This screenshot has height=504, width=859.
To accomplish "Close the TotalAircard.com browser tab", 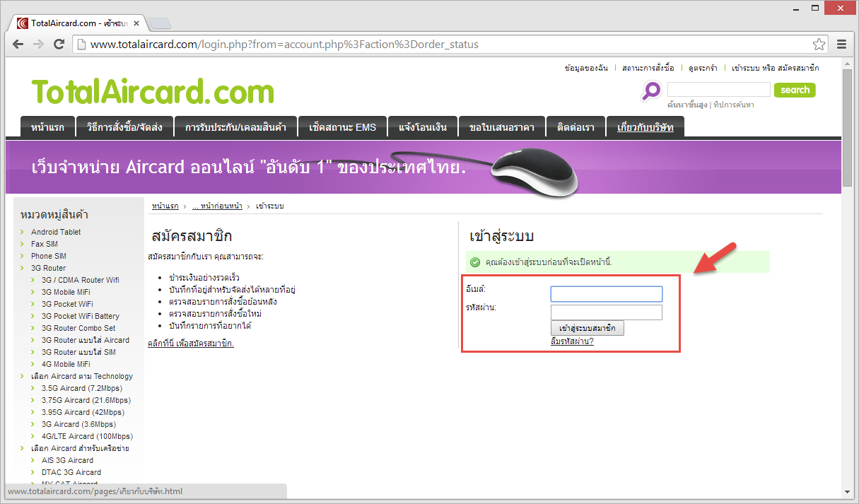I will pos(137,23).
